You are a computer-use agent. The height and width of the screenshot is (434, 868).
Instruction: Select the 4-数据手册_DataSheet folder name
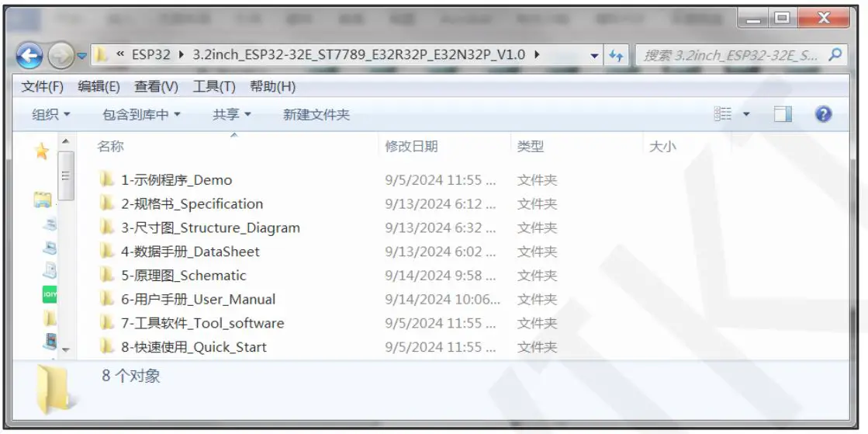click(190, 252)
